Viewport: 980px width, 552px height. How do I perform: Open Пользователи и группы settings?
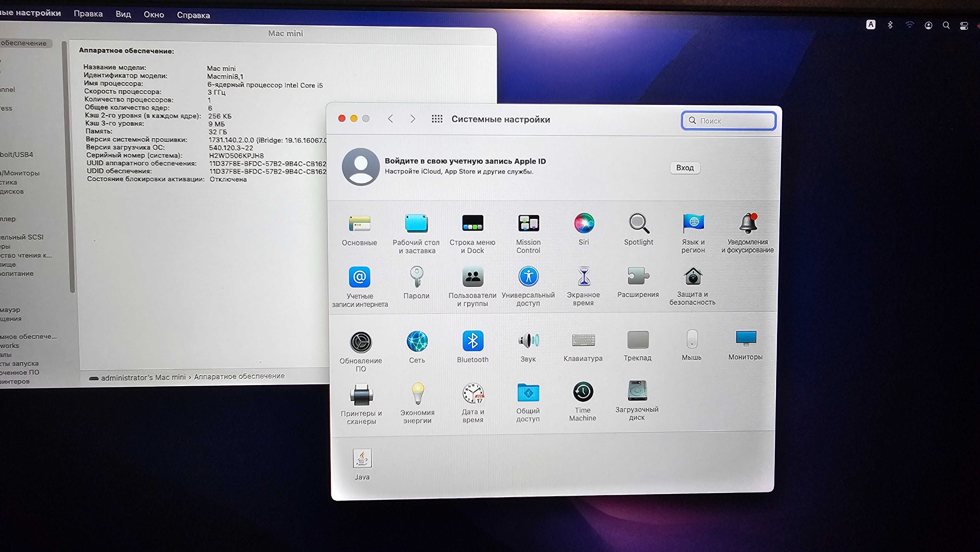[473, 287]
